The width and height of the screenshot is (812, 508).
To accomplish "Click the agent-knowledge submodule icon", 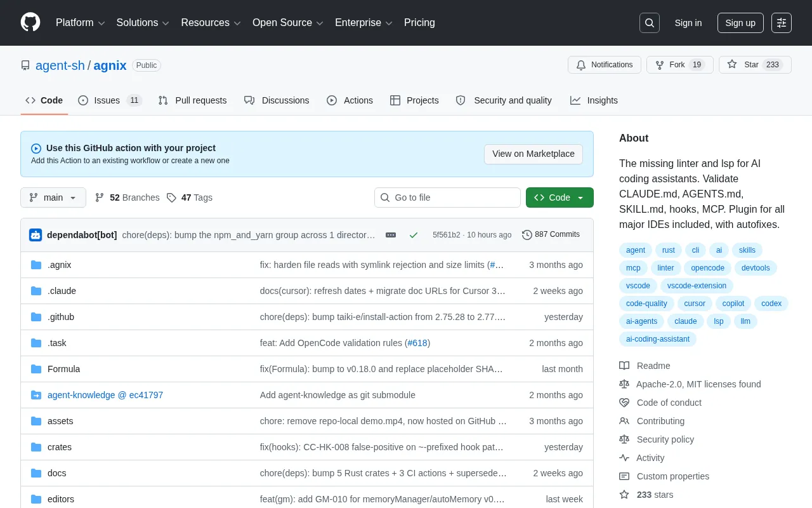I will [36, 395].
